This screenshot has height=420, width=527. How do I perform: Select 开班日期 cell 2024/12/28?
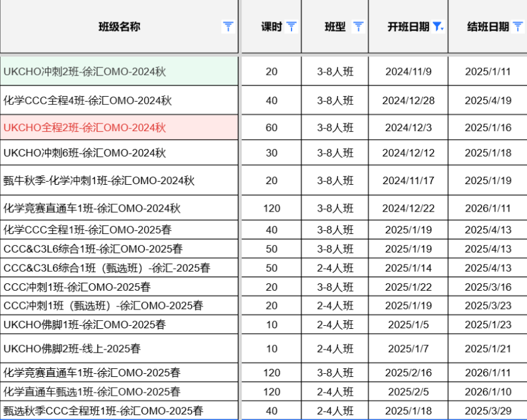(408, 100)
